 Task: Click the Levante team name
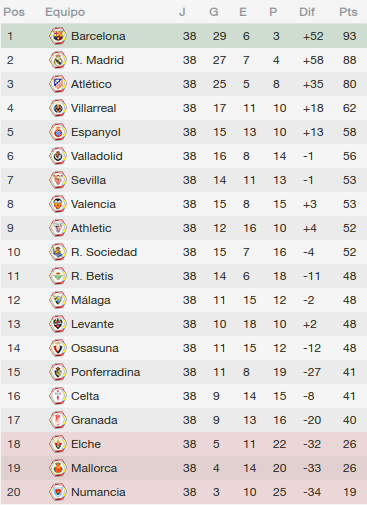(x=92, y=324)
